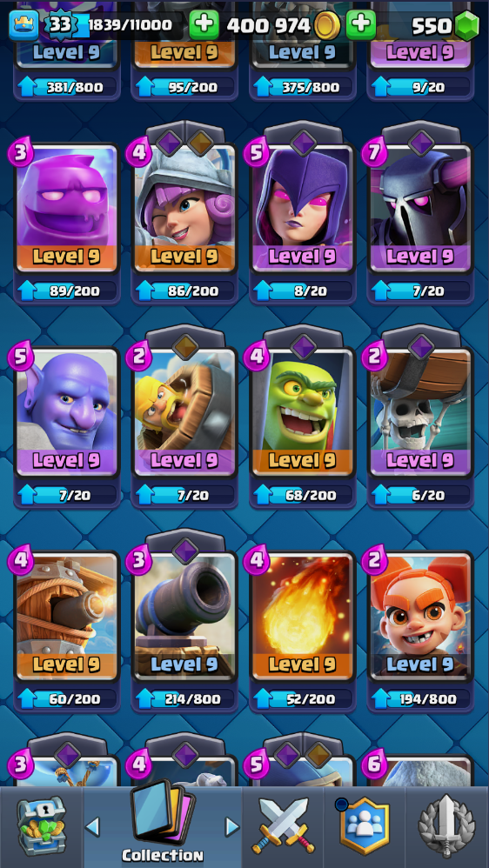Select the Cannon card
The image size is (489, 868).
point(184,617)
